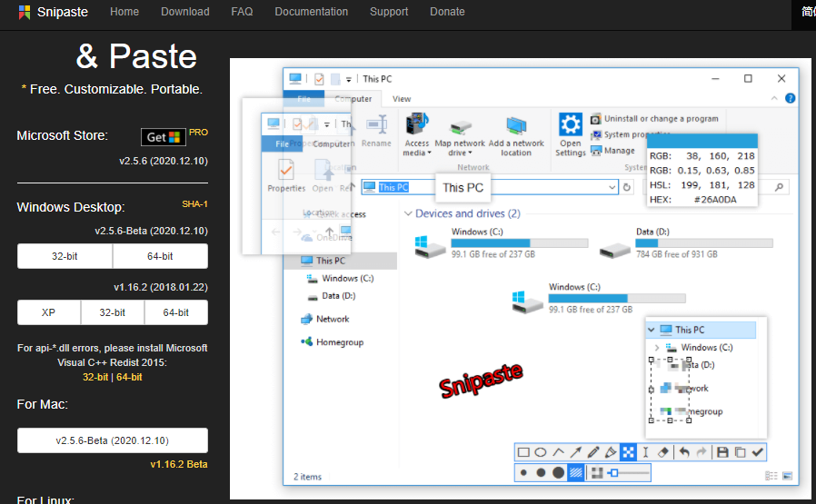The height and width of the screenshot is (504, 816).
Task: Refresh the Explorer address bar
Action: [x=627, y=187]
